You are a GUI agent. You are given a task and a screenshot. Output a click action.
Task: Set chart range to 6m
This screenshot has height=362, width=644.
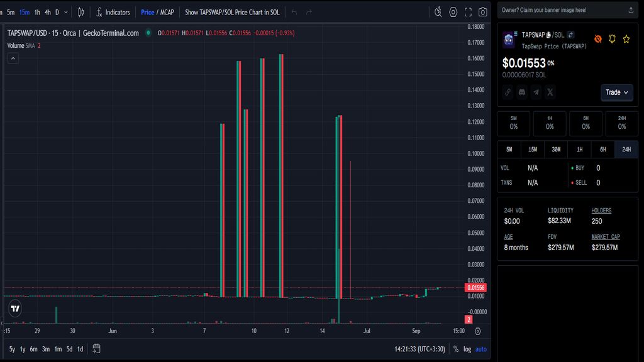34,349
